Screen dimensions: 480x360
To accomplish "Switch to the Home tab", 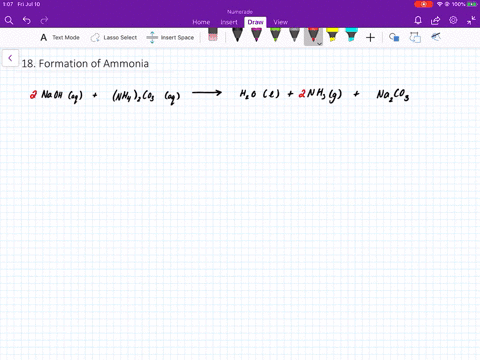I will (x=201, y=22).
